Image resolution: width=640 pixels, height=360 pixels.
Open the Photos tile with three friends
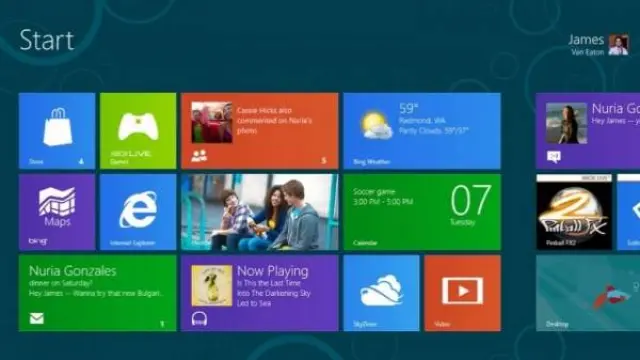click(260, 212)
